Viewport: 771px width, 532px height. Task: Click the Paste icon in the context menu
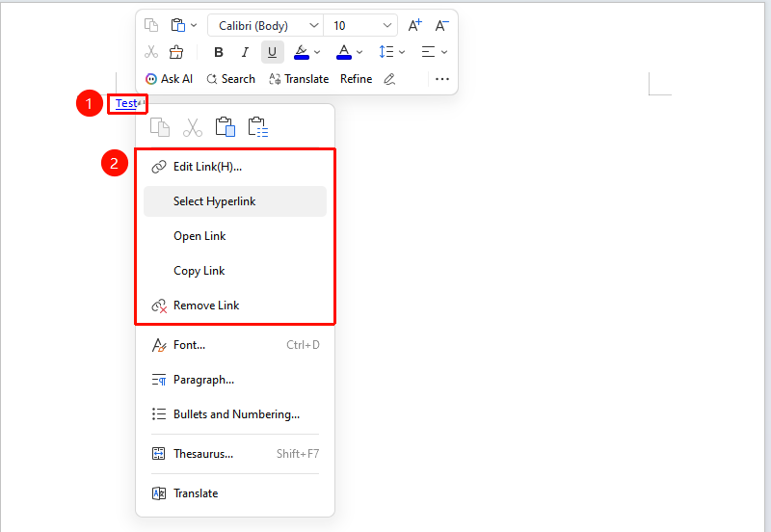[x=226, y=127]
